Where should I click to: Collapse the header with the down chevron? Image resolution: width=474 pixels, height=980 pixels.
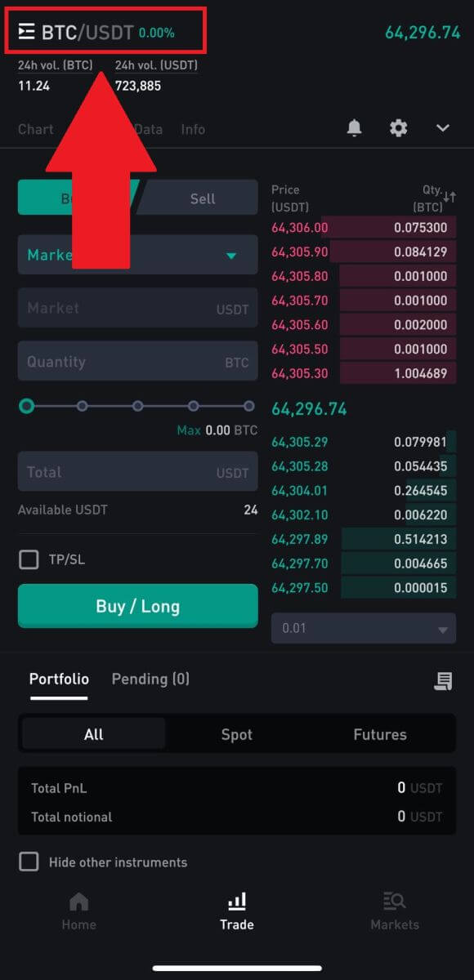(442, 127)
